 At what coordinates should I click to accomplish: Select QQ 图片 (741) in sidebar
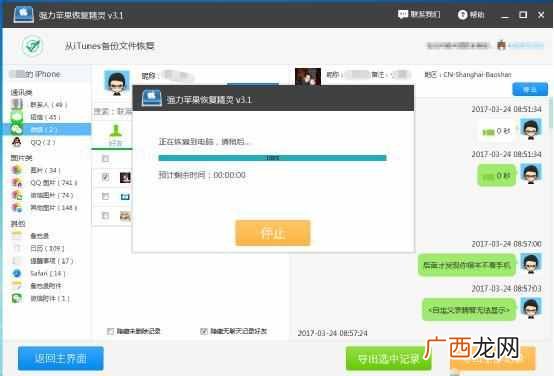click(x=53, y=183)
